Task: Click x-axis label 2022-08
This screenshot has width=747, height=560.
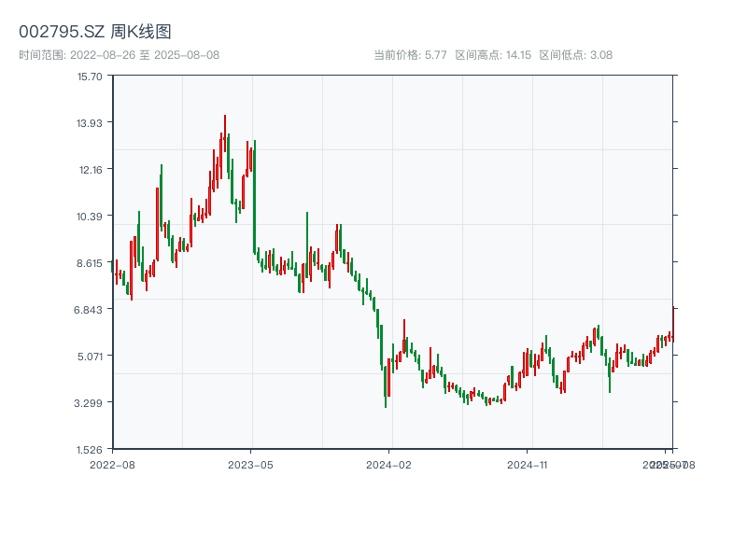Action: tap(112, 465)
